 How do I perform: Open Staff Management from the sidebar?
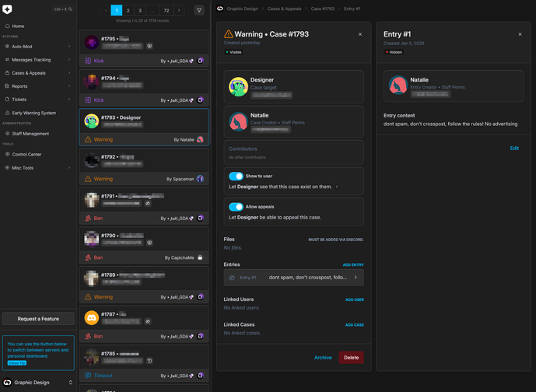[30, 134]
